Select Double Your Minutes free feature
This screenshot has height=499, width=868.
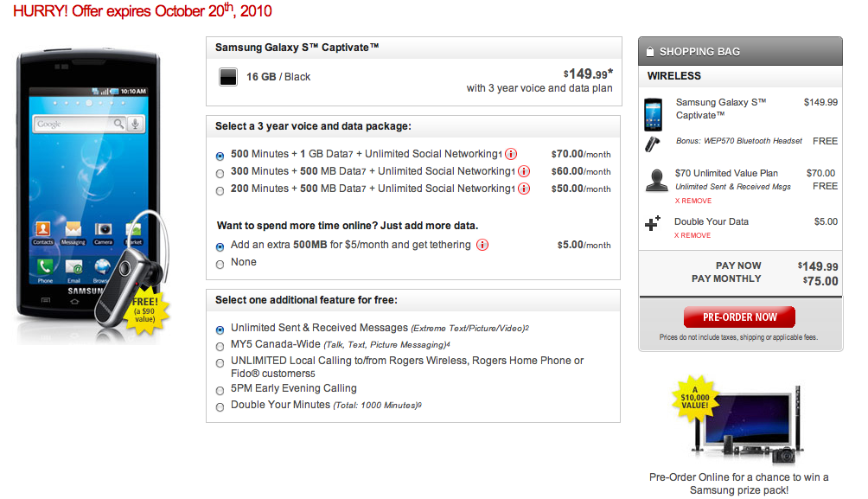(220, 406)
